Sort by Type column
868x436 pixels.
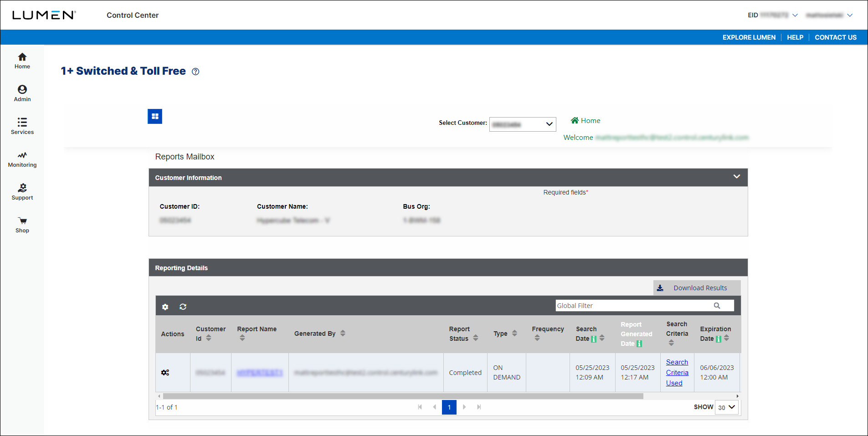tap(514, 333)
